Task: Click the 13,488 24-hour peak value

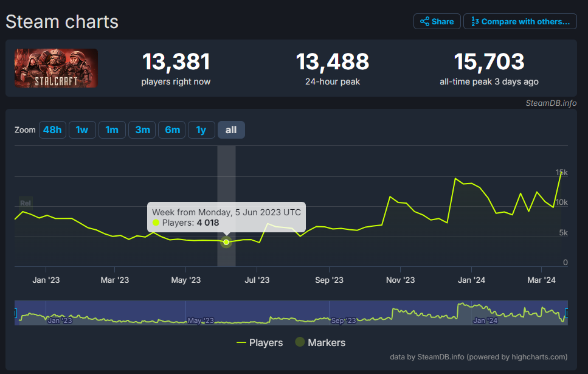Action: pyautogui.click(x=333, y=61)
